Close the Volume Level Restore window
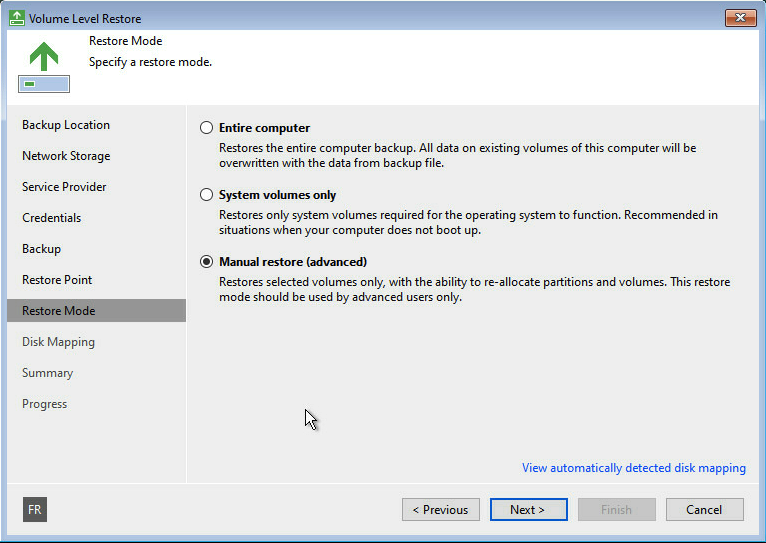 pyautogui.click(x=741, y=18)
